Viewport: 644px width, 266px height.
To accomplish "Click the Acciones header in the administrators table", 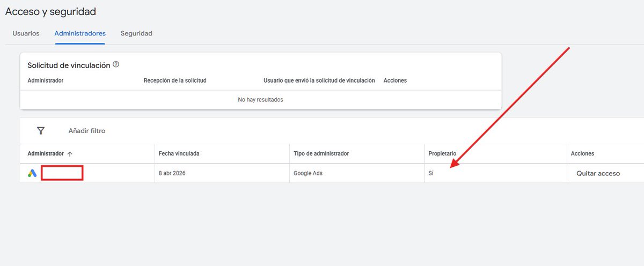I will pos(582,153).
